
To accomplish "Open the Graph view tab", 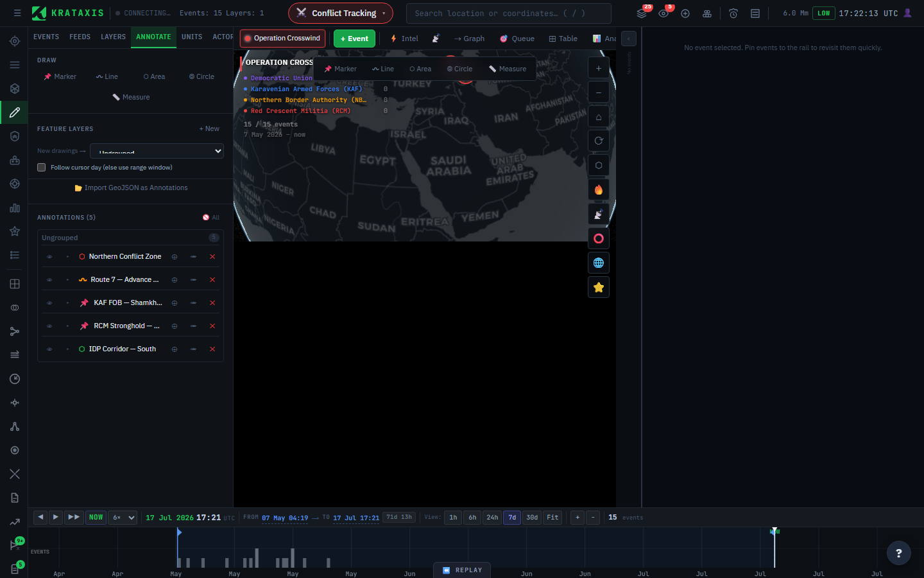I will coord(469,39).
